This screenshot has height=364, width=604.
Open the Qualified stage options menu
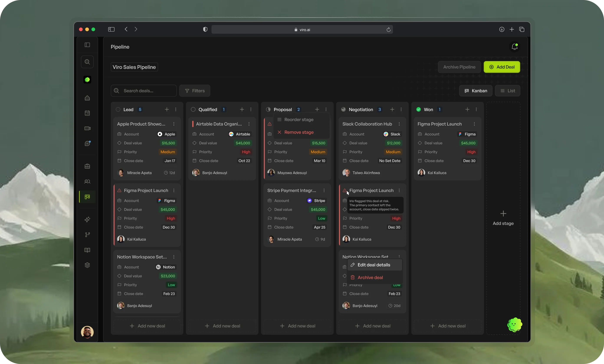click(x=251, y=109)
